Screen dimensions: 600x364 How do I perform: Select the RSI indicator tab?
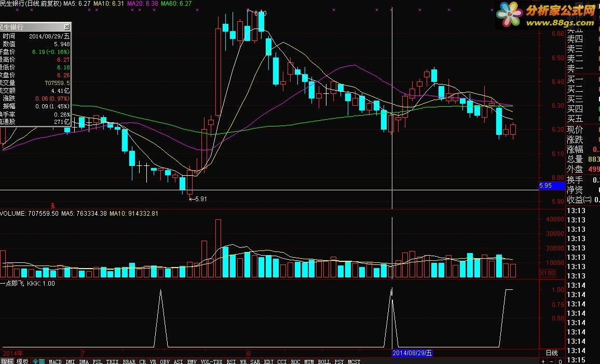[231, 361]
